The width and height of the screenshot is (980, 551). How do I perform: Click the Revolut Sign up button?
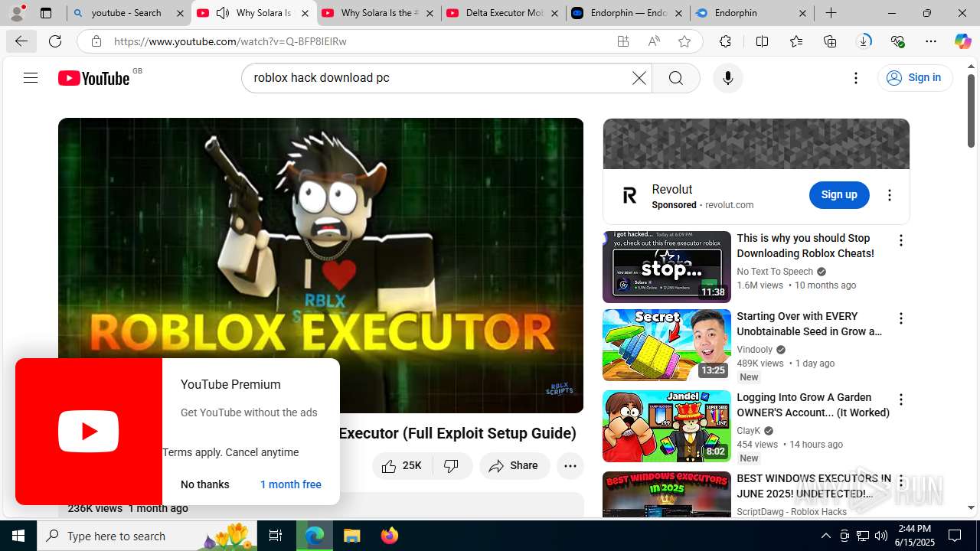tap(839, 194)
